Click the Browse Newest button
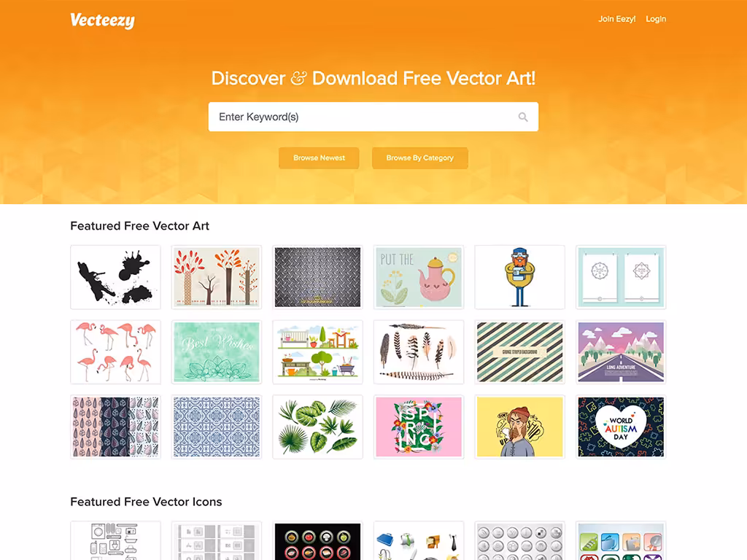The image size is (747, 560). point(319,157)
